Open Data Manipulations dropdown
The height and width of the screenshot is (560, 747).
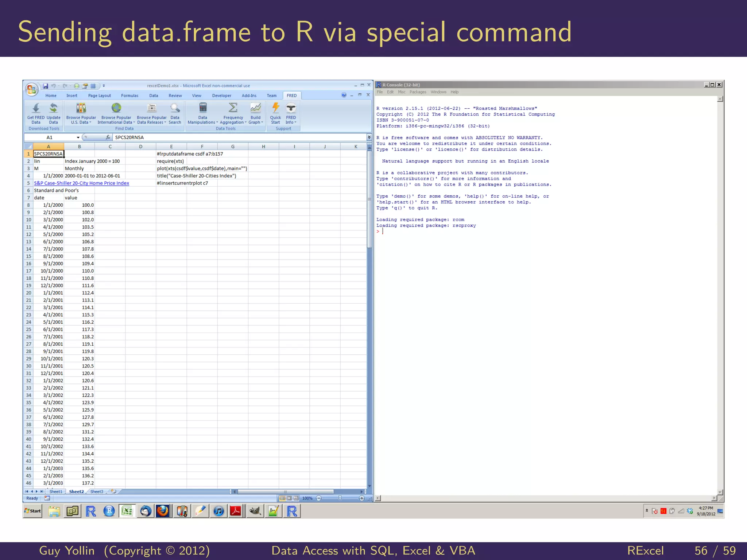[x=203, y=114]
